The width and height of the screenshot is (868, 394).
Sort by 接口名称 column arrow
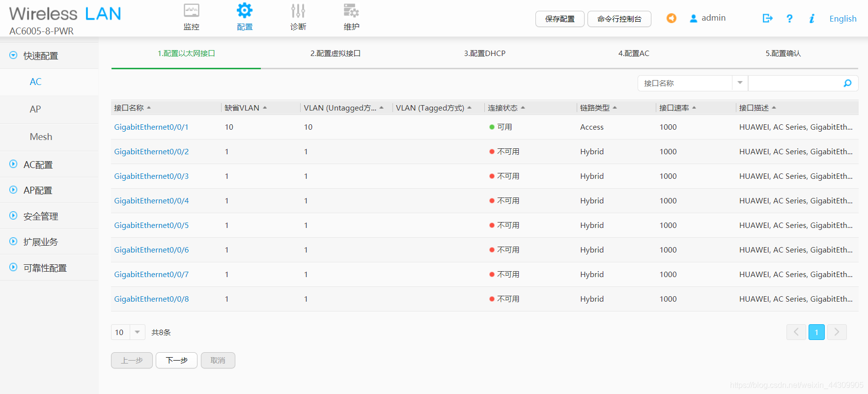149,108
